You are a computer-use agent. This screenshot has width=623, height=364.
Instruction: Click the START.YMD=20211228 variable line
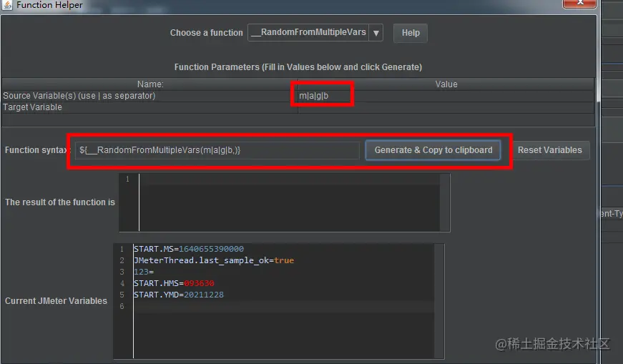(x=179, y=295)
